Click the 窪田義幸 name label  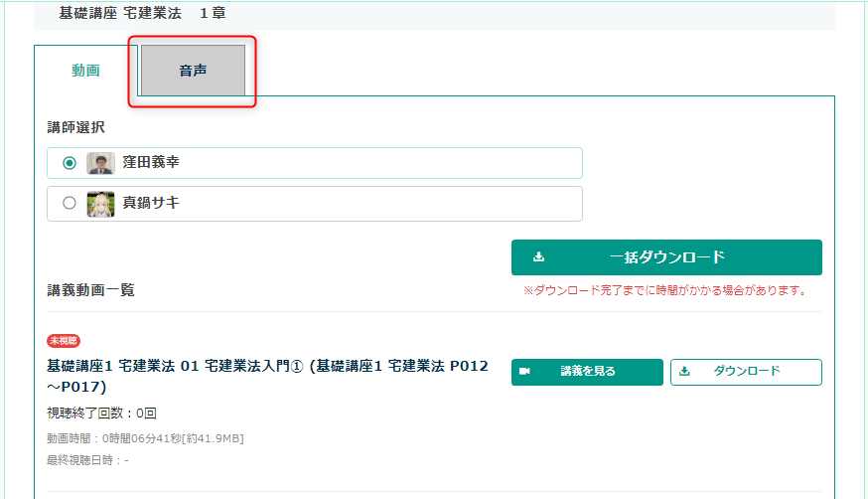pos(150,163)
